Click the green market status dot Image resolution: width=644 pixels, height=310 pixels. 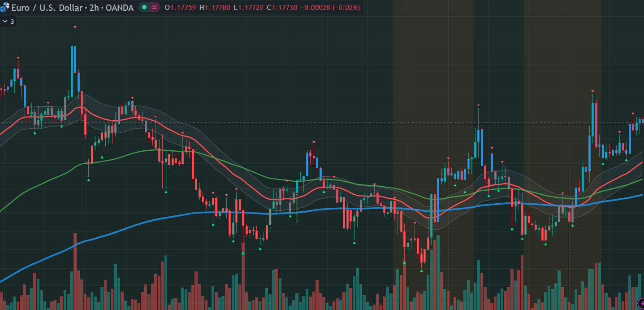(x=144, y=8)
